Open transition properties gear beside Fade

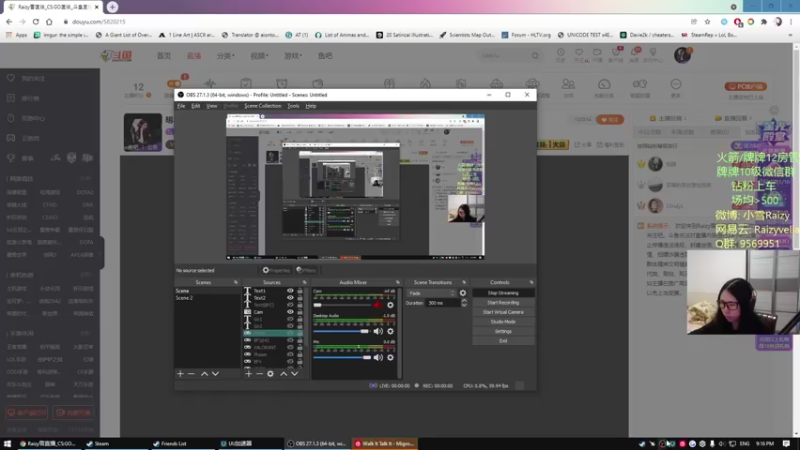[x=463, y=293]
